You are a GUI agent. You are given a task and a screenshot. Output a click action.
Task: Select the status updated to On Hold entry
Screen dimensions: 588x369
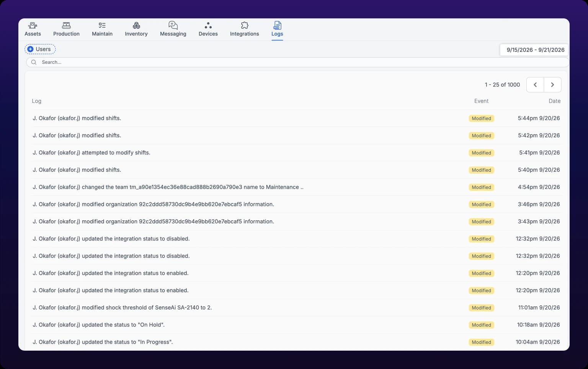click(x=296, y=325)
